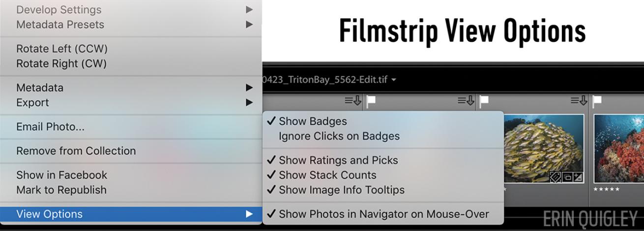This screenshot has width=644, height=231.
Task: Click the pick flag above red coral thumbnail
Action: (x=597, y=101)
